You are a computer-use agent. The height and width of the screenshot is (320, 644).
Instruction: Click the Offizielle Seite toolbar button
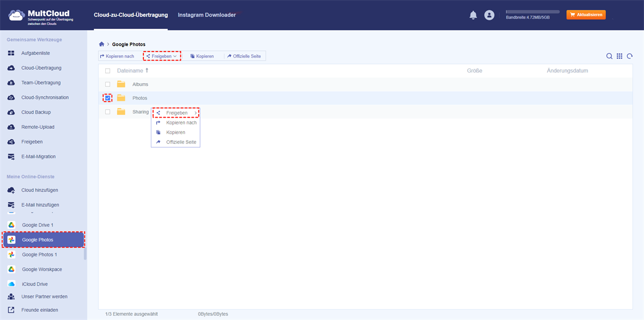tap(244, 56)
